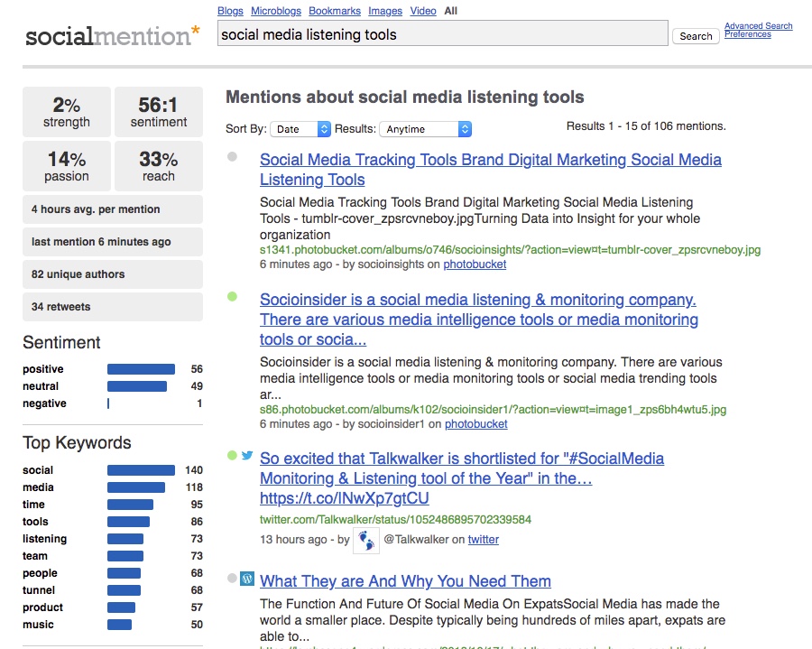Click the WordPress icon beside What They are result

pos(247,579)
